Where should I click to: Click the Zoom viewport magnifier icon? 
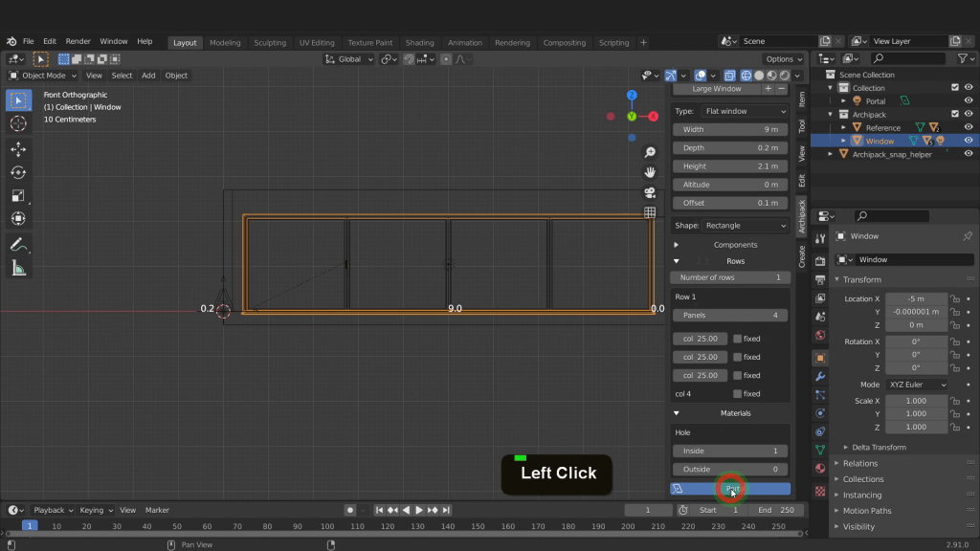[x=650, y=153]
